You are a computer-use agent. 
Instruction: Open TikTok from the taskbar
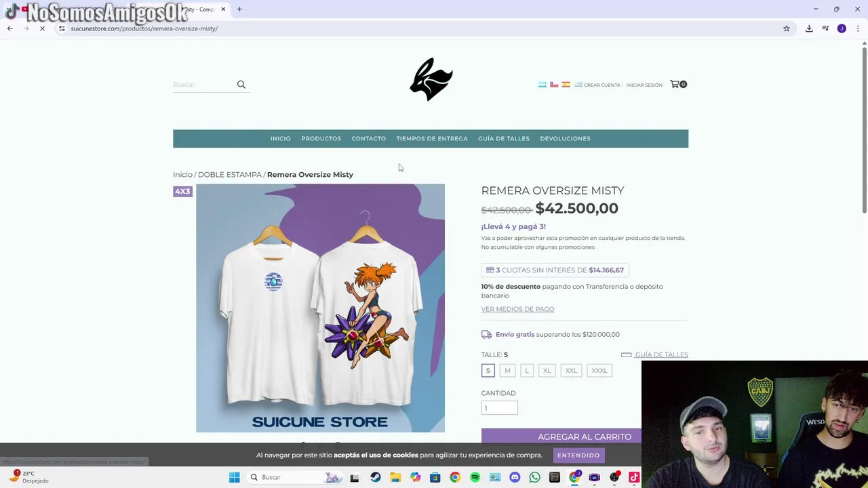coord(634,477)
